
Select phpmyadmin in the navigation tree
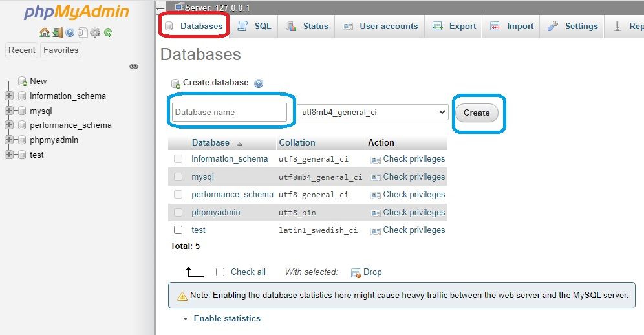click(54, 140)
